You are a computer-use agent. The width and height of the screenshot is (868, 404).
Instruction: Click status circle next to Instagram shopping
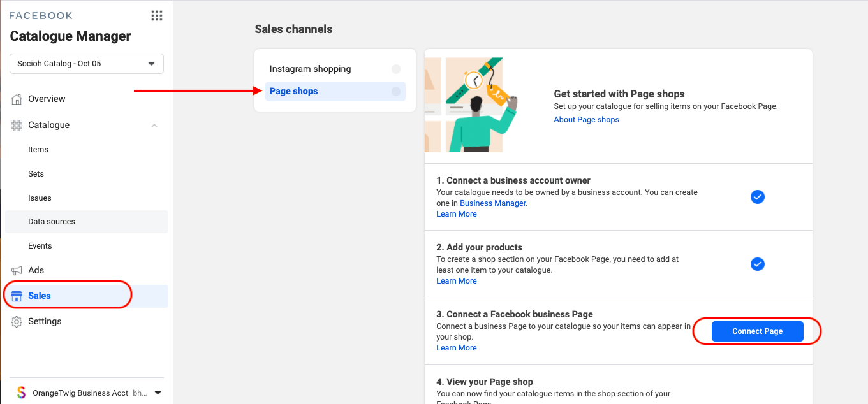click(396, 69)
